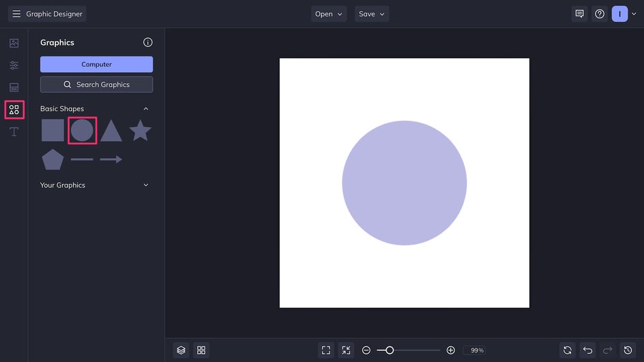
Task: Open the Open dropdown menu
Action: [x=330, y=14]
